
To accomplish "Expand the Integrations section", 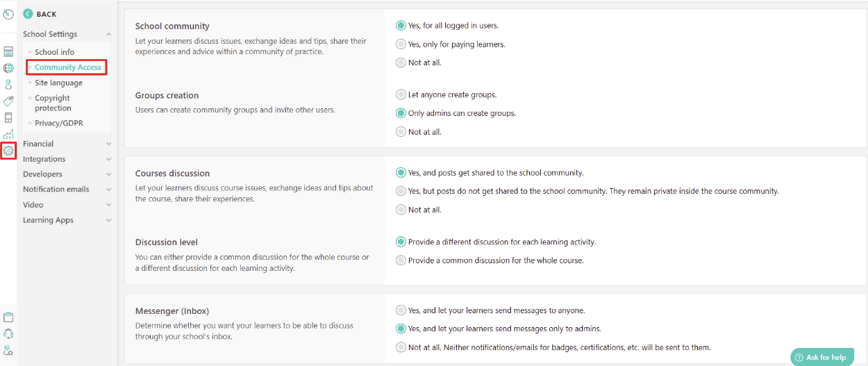I will [x=67, y=159].
